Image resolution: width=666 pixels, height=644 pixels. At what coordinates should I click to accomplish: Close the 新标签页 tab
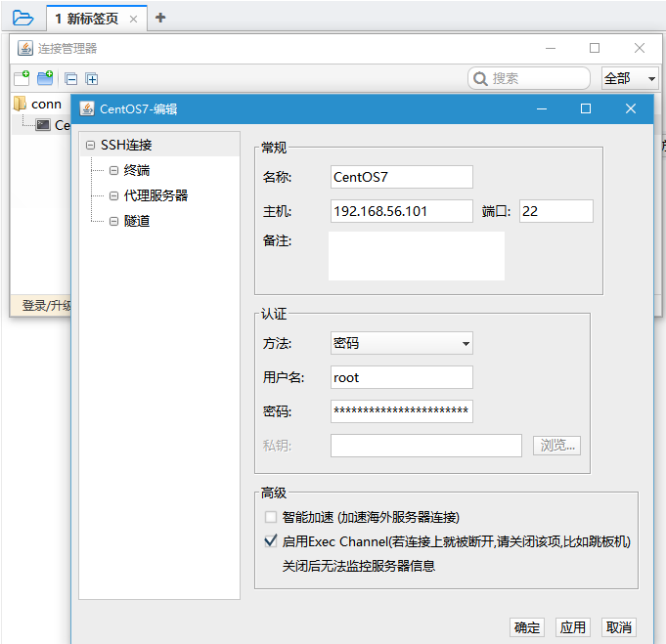[133, 20]
